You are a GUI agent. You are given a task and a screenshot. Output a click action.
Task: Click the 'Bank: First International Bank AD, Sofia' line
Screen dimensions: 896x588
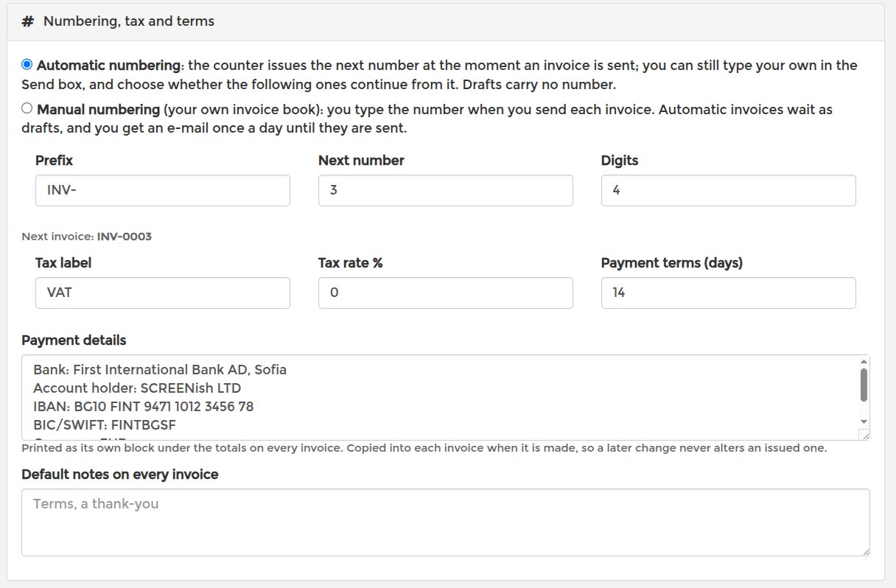[160, 370]
